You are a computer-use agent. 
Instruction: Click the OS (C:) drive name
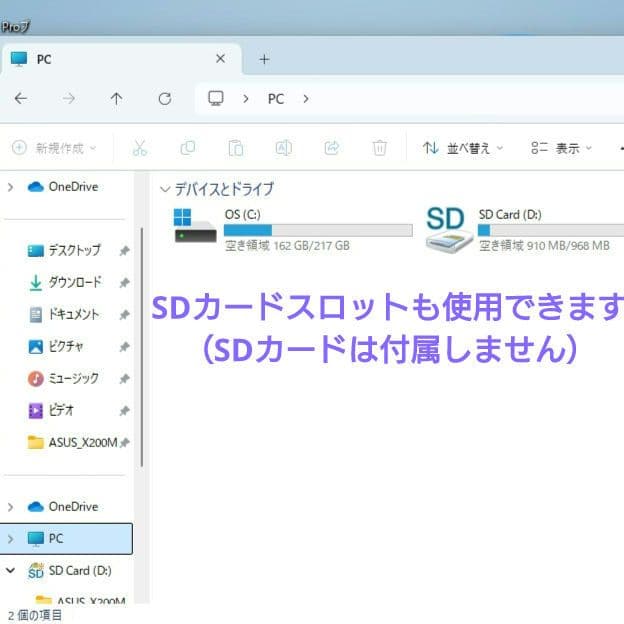click(x=243, y=214)
